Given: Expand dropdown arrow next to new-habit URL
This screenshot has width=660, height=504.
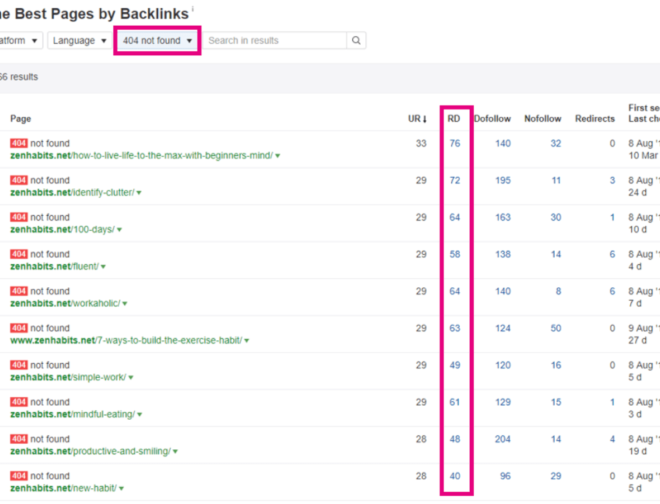Looking at the screenshot, I should click(121, 488).
